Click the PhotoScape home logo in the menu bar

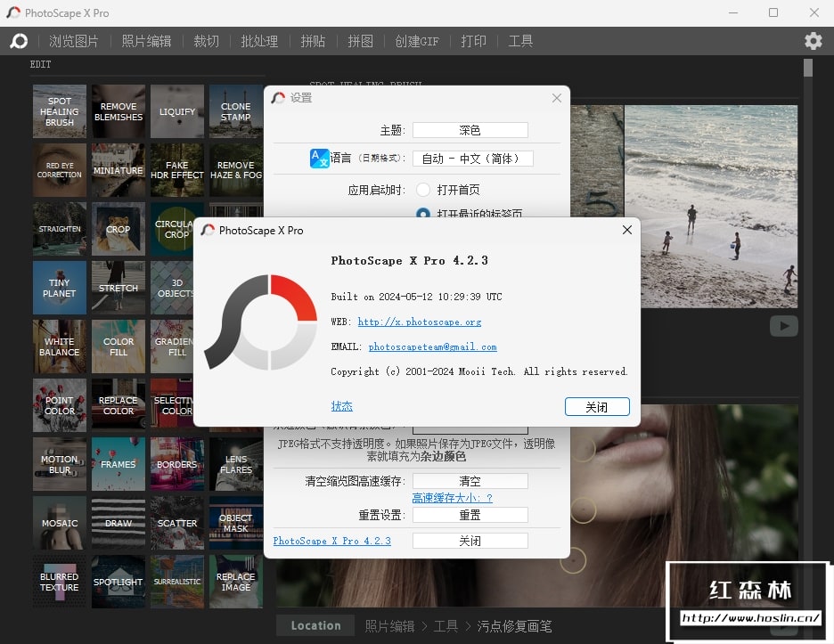[19, 41]
